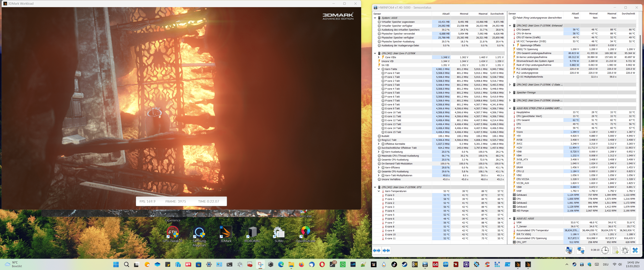Open taskbar Search magnifier

(127, 265)
